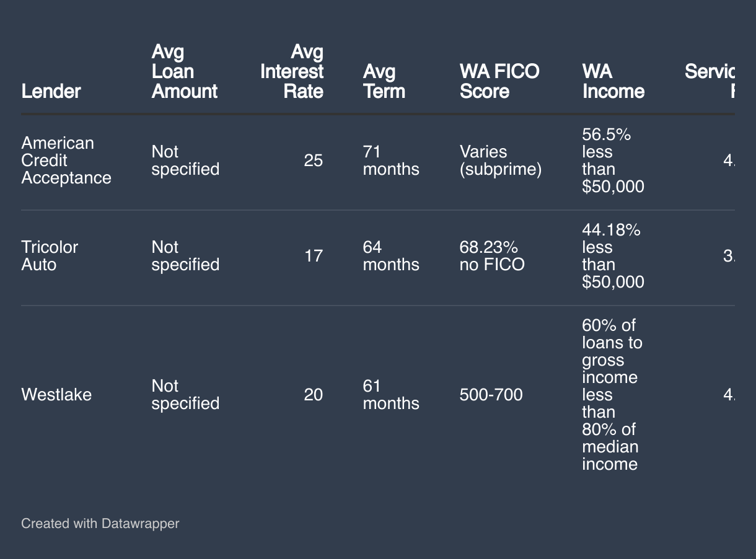Click the 71 months term cell
The image size is (756, 559).
[391, 161]
